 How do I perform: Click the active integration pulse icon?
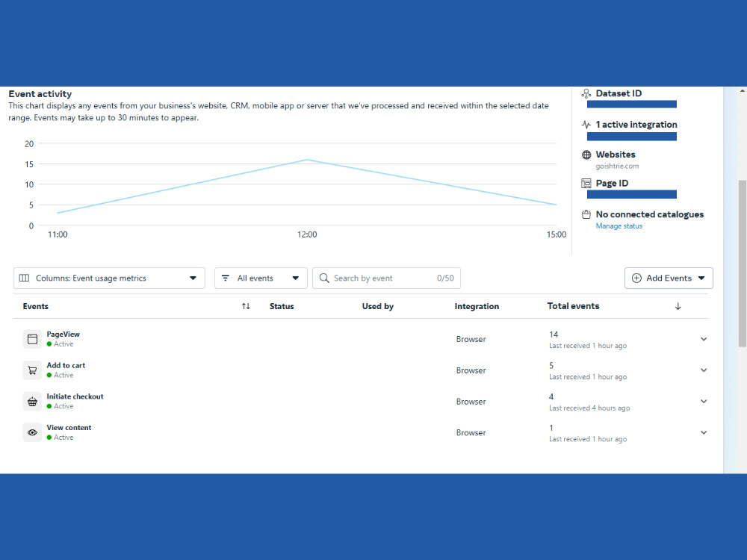point(586,125)
